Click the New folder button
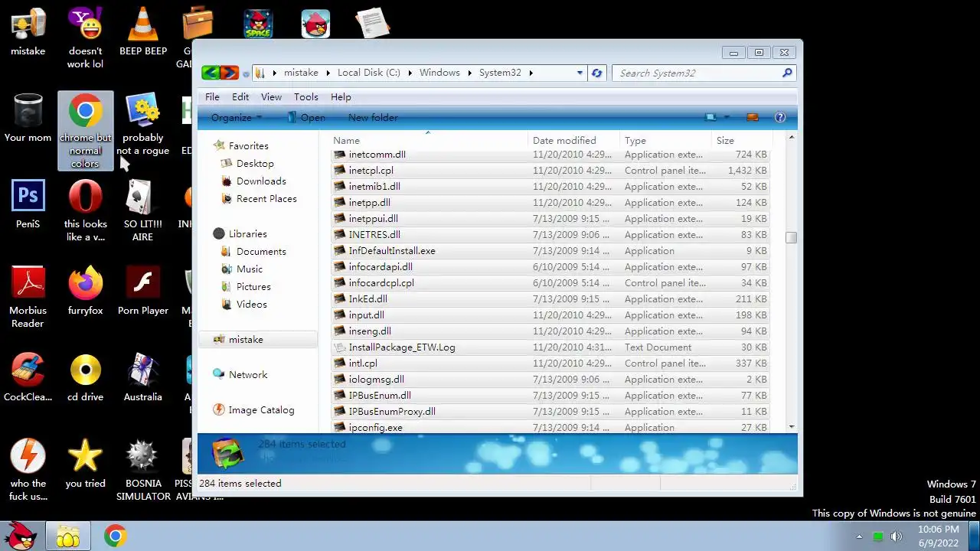Screen dimensions: 980x551 tap(373, 117)
